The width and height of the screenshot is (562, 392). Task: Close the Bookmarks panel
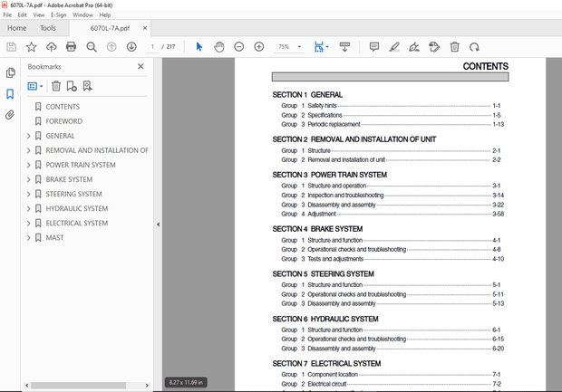pyautogui.click(x=140, y=66)
